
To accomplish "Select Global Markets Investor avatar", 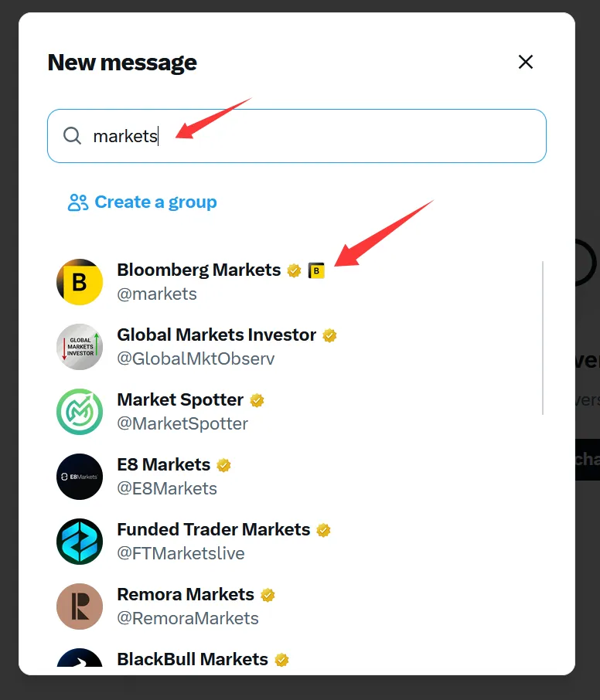I will (x=80, y=347).
